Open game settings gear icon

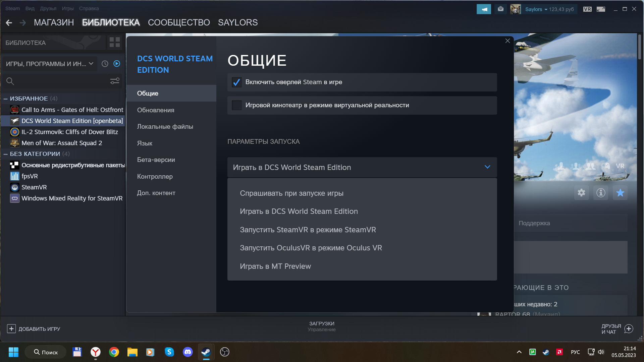pyautogui.click(x=581, y=193)
